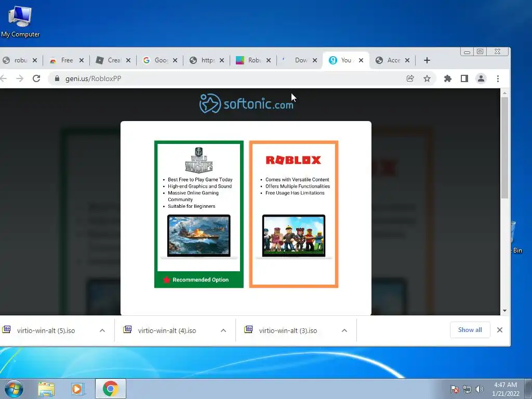This screenshot has width=532, height=399.
Task: Expand options for virtio-win-alt (4).iso
Action: [x=223, y=330]
